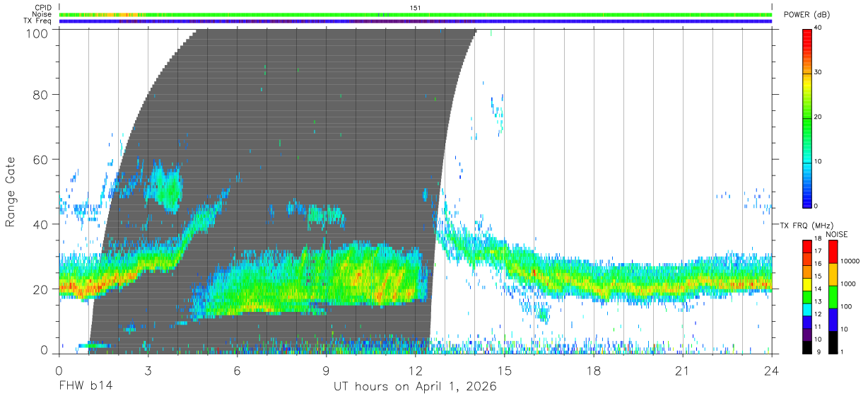Click the 30 tick on POWER colorbar

pos(819,73)
